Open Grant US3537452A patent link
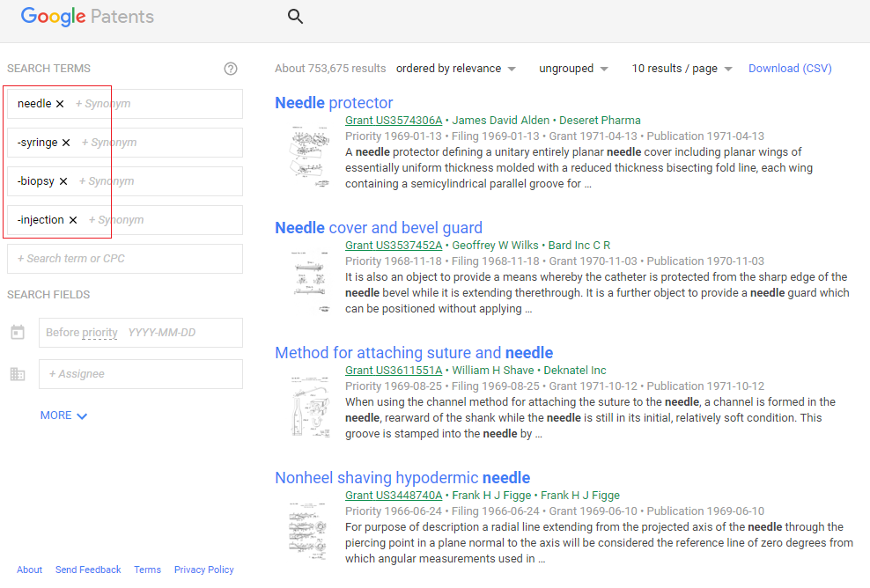The width and height of the screenshot is (870, 588). click(394, 246)
